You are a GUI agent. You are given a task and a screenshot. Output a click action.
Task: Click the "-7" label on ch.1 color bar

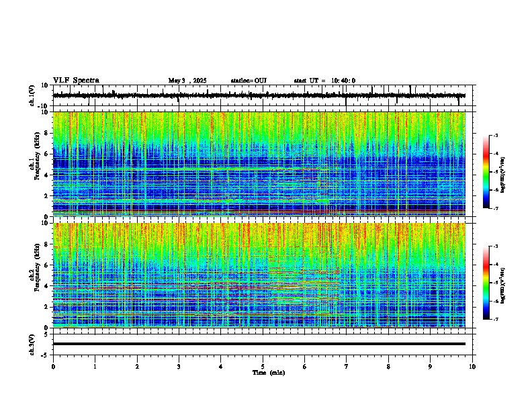click(496, 208)
